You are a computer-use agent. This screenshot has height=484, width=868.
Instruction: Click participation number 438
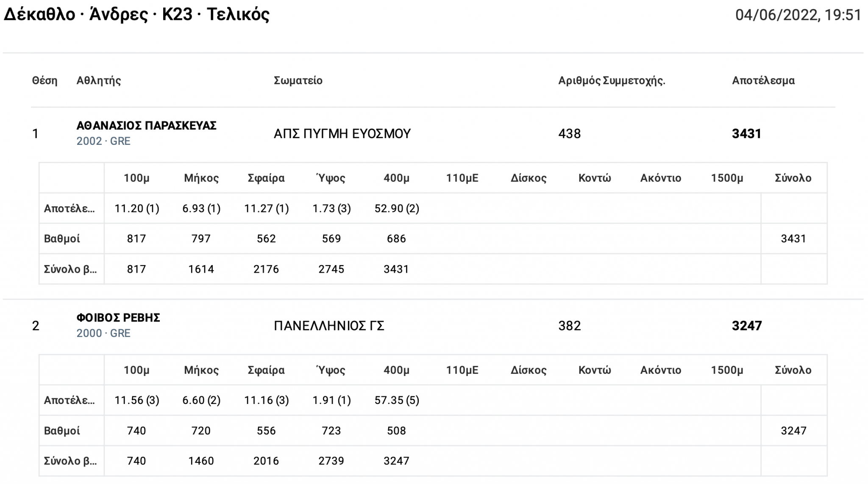coord(569,134)
